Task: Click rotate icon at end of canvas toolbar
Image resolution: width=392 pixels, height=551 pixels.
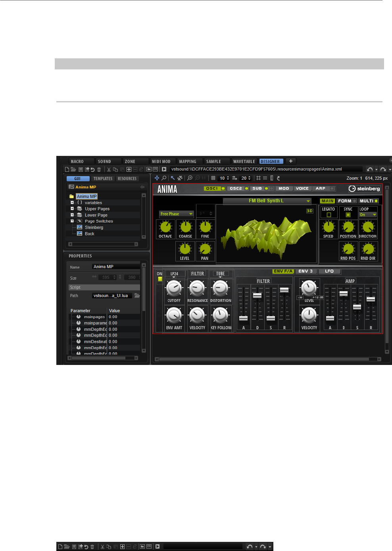Action: coord(279,178)
